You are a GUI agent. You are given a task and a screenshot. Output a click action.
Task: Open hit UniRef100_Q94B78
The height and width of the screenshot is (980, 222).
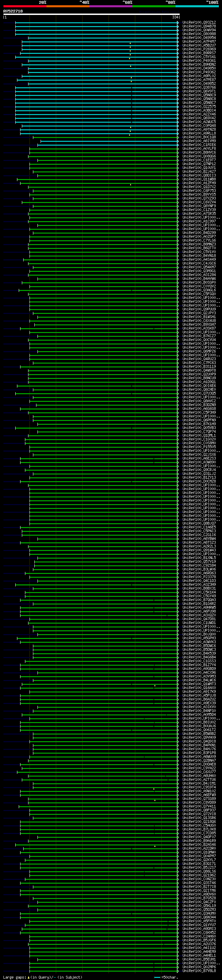pos(199,26)
